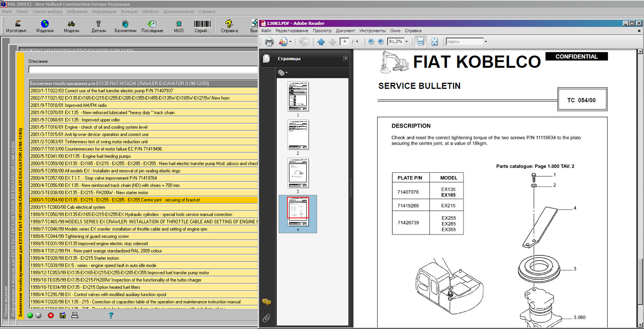Toggle the Attachments paperclip panel

[x=266, y=318]
